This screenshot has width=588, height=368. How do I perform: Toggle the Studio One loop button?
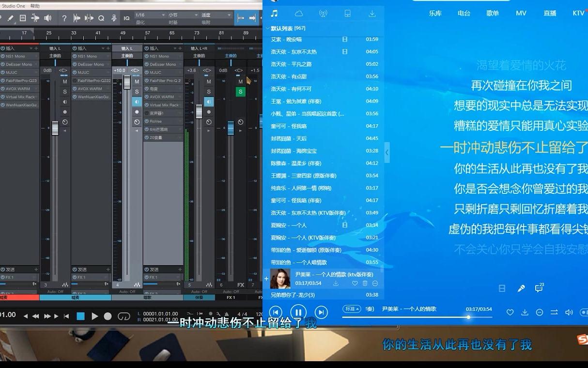pos(124,316)
